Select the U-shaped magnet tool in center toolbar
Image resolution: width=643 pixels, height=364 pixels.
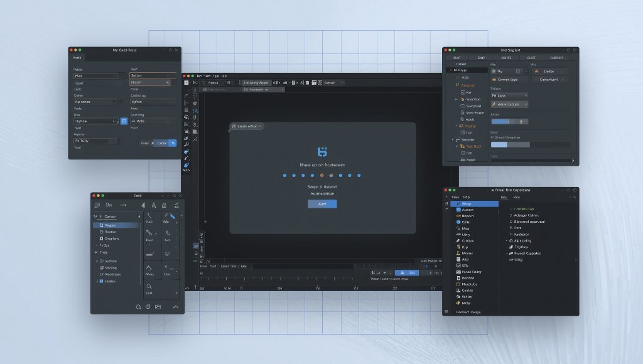[x=195, y=117]
